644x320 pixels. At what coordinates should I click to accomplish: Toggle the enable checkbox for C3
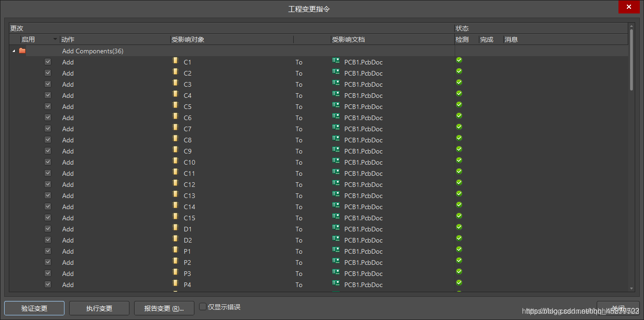48,84
